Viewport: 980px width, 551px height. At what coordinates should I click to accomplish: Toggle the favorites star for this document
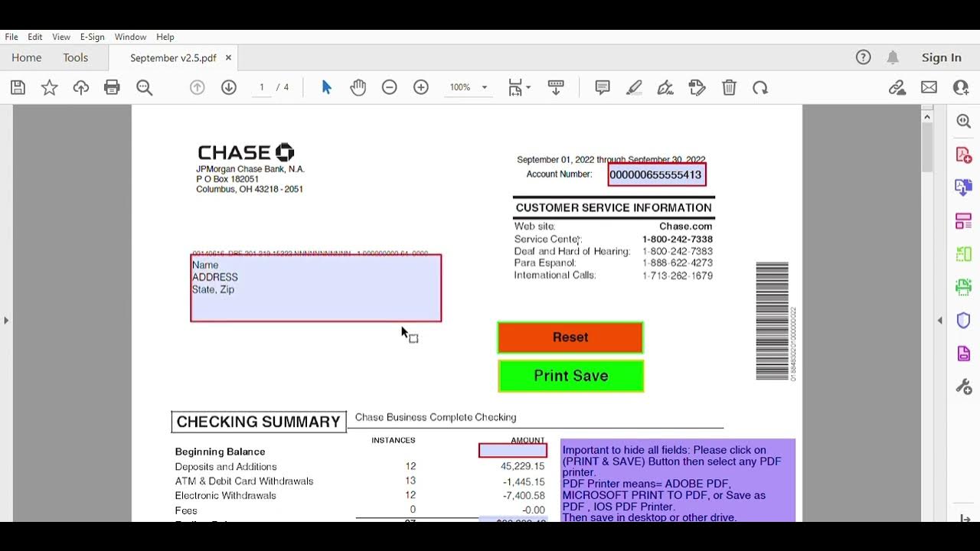pyautogui.click(x=49, y=86)
